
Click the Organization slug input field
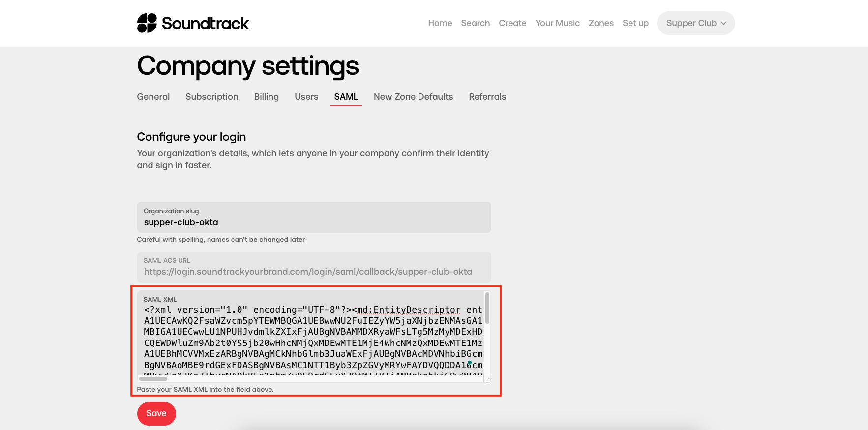tap(314, 217)
